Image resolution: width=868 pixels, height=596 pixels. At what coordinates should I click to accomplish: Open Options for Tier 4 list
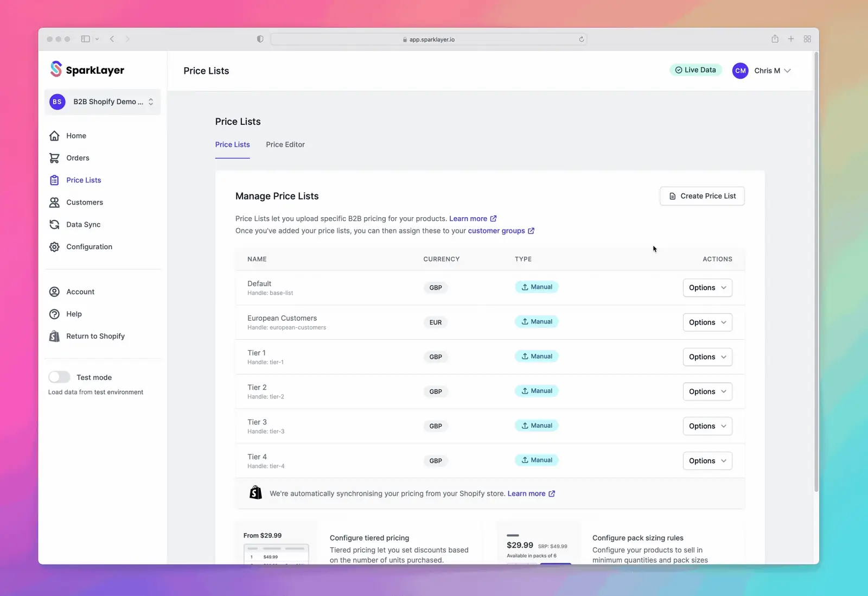coord(707,461)
